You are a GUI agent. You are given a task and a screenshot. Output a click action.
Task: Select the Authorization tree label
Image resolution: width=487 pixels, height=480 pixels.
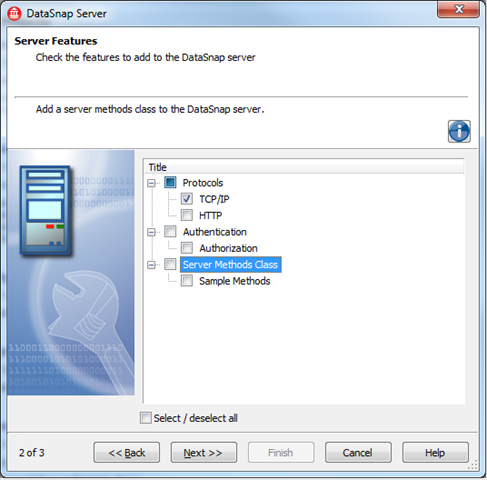coord(228,248)
